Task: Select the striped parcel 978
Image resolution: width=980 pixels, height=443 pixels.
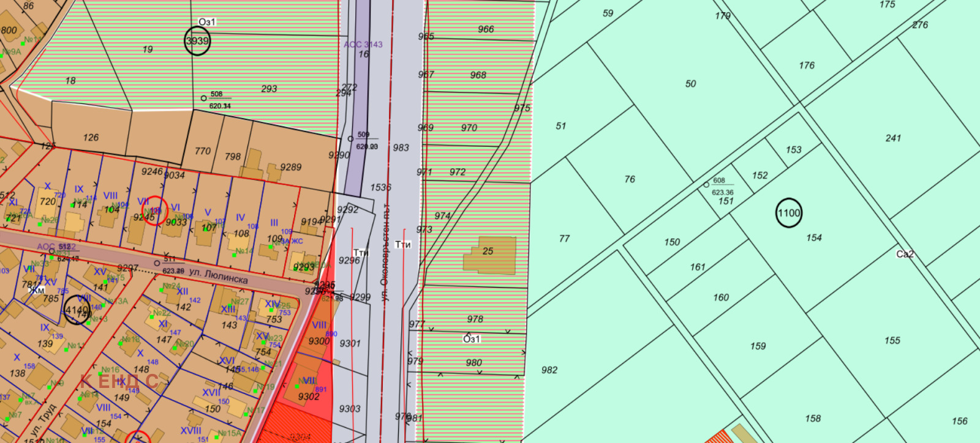Action: tap(475, 319)
